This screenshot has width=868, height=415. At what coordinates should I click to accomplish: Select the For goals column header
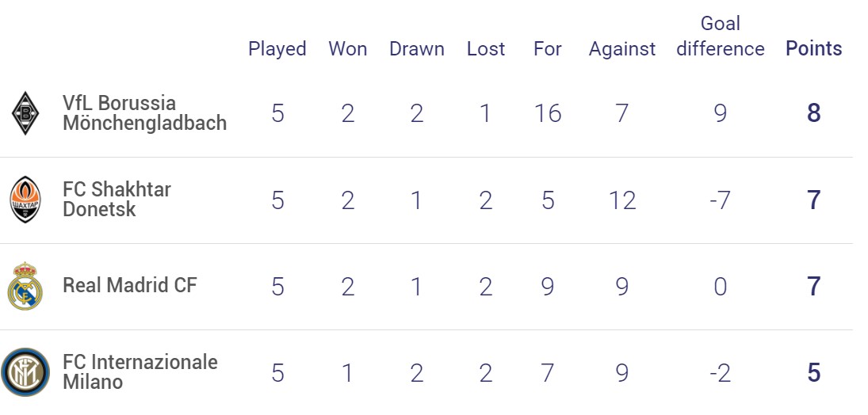tap(548, 48)
